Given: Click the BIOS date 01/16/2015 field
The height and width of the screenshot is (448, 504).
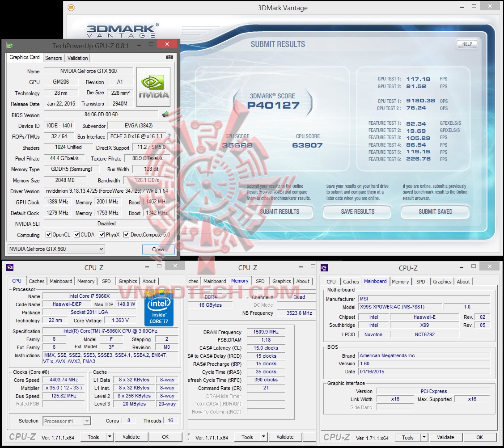Looking at the screenshot, I should click(x=424, y=372).
